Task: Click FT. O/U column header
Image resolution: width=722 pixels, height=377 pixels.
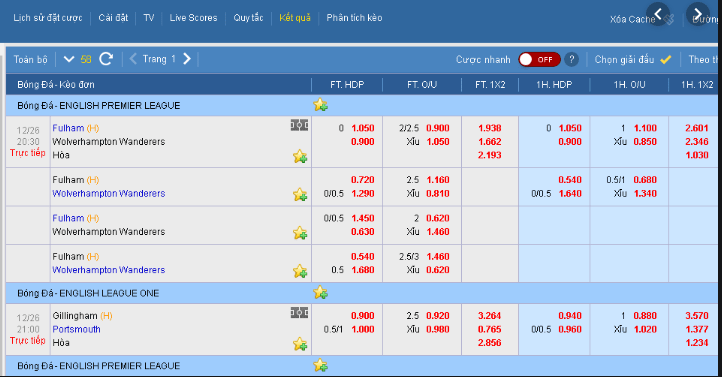Action: pyautogui.click(x=422, y=85)
